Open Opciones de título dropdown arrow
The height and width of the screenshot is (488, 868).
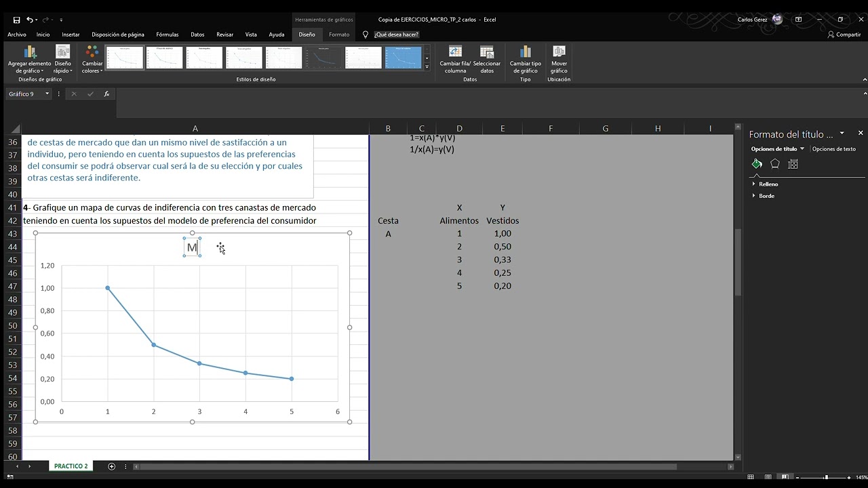(x=802, y=148)
